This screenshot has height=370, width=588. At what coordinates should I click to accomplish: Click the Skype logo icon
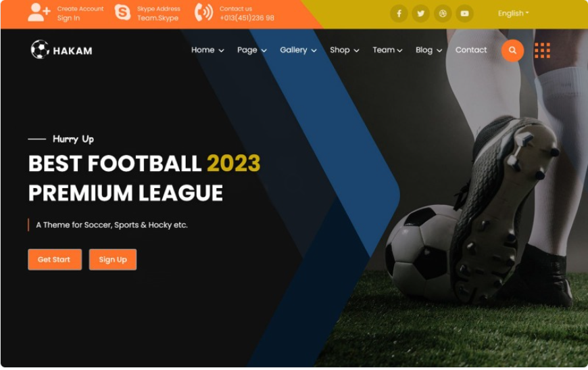click(x=122, y=12)
